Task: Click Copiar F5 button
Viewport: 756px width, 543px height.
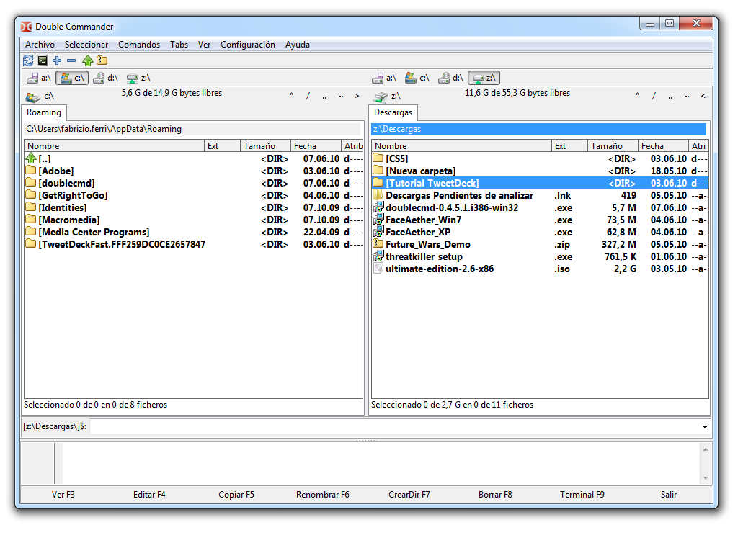Action: point(236,494)
